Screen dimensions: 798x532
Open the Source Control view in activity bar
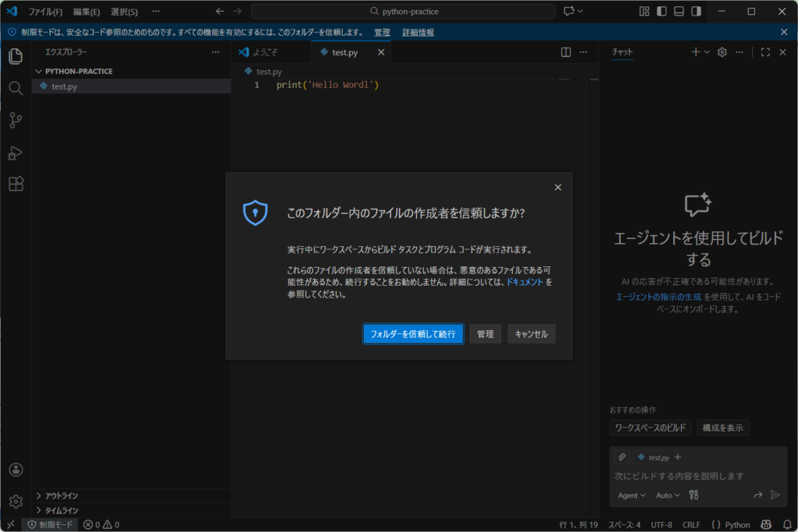[16, 120]
